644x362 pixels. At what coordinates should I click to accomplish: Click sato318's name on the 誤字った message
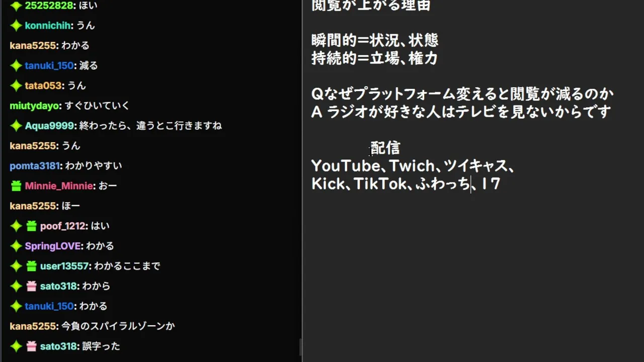click(x=58, y=346)
